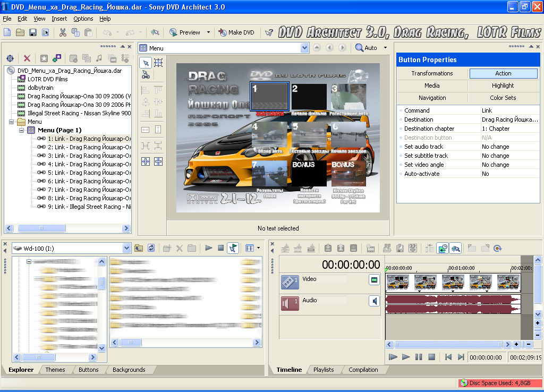Collapse the Menu folder in project tree

pyautogui.click(x=12, y=122)
